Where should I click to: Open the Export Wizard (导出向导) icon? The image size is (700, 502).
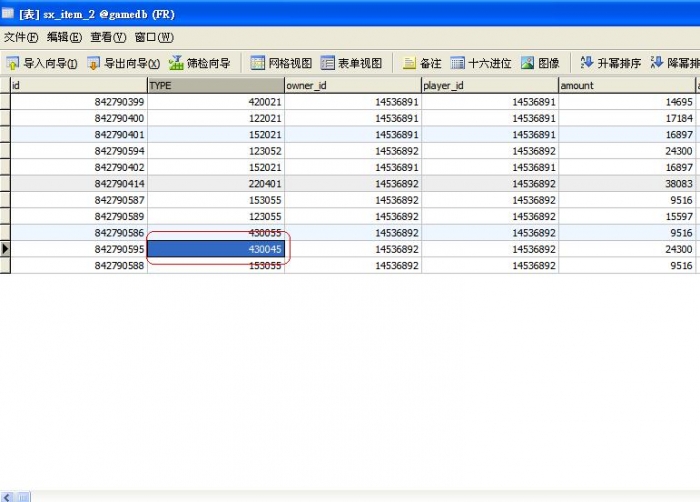[93, 63]
